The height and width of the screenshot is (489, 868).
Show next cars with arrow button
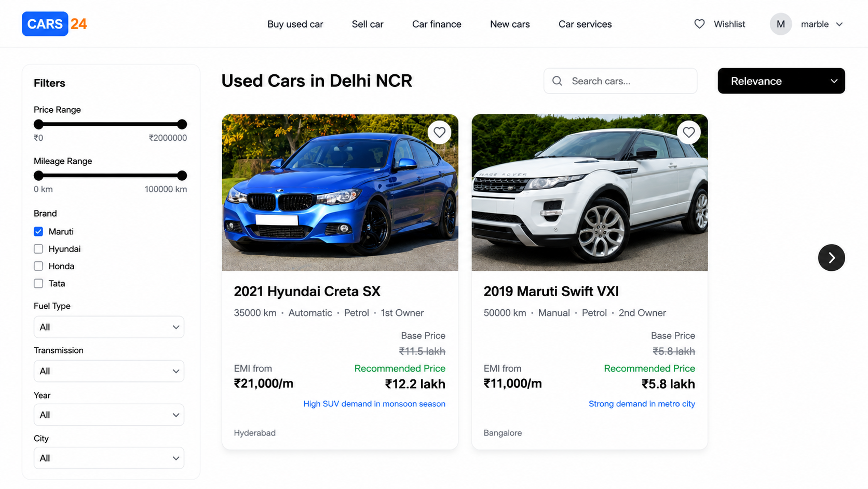[x=831, y=258]
